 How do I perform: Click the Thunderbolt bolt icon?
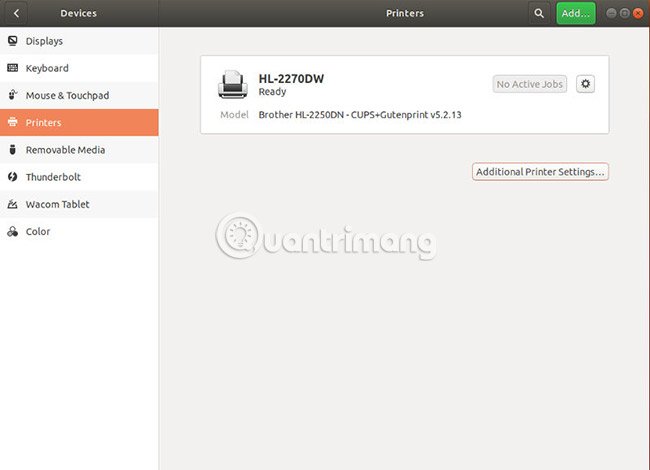click(x=13, y=177)
